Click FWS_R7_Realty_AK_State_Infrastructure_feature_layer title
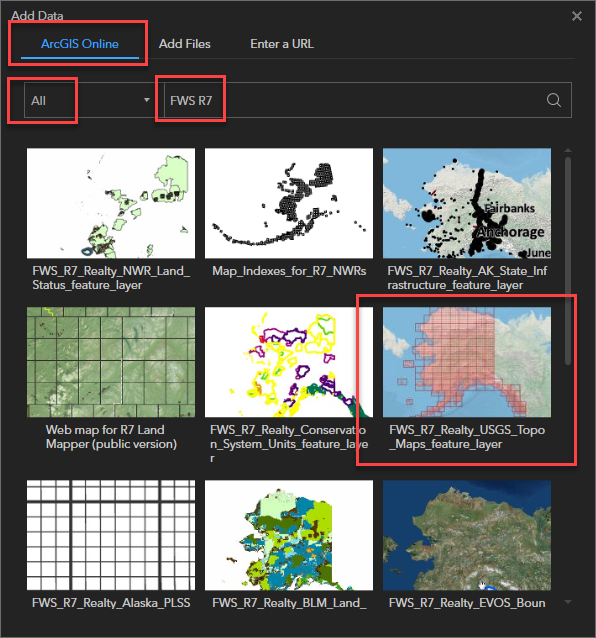Screen dimensions: 596x638 [467, 278]
